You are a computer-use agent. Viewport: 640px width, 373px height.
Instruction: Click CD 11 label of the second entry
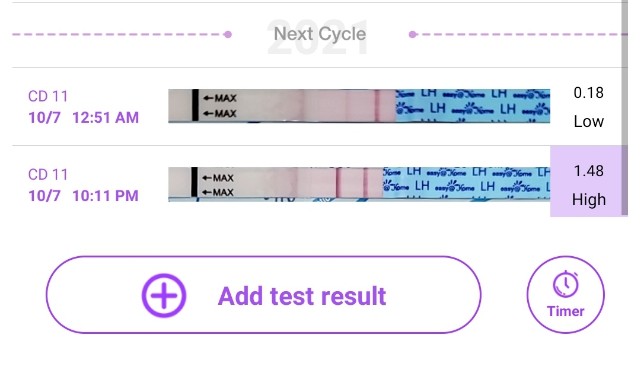pyautogui.click(x=48, y=175)
